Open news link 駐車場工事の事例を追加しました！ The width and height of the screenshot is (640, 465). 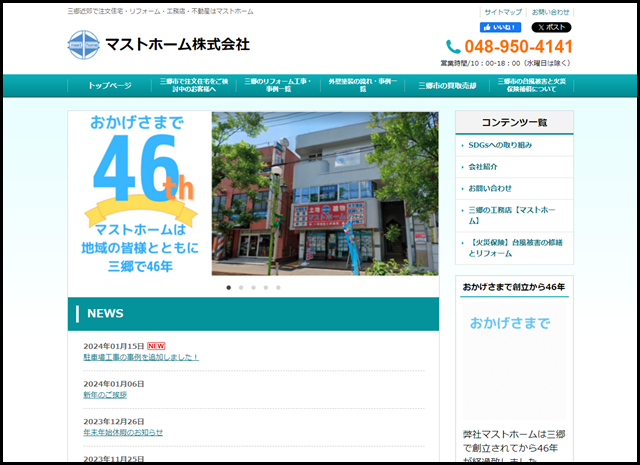[141, 357]
